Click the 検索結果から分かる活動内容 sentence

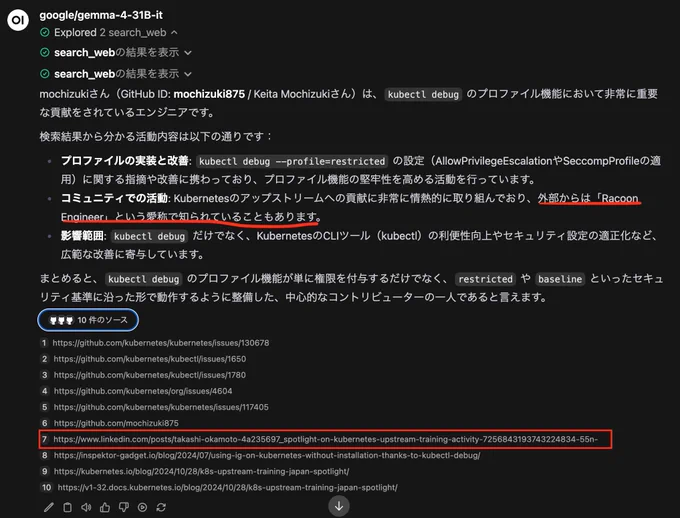[156, 137]
